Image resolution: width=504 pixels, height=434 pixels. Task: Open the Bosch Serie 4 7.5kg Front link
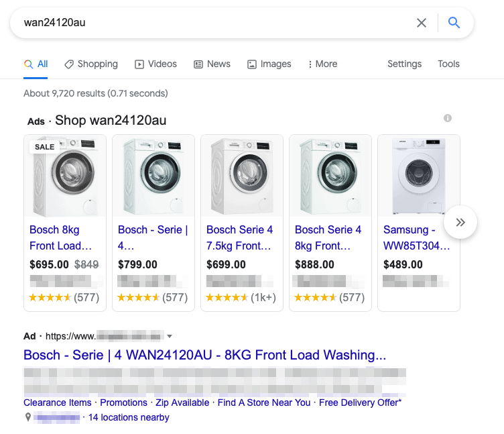(239, 237)
